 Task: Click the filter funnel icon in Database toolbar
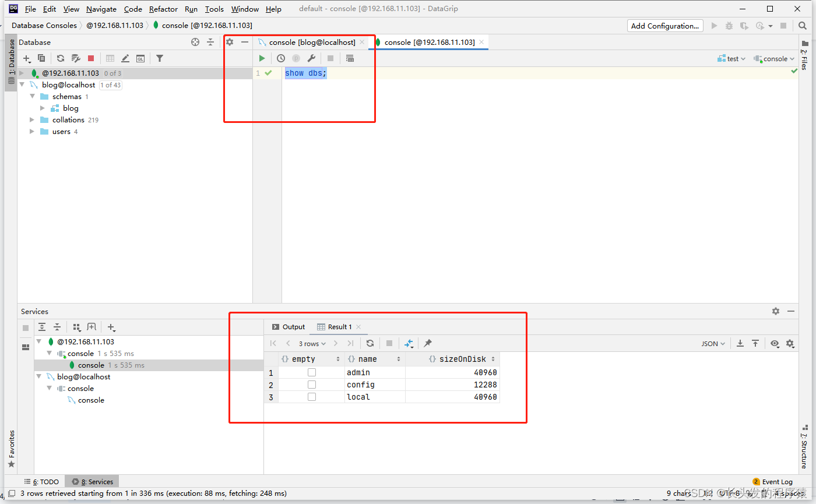(x=159, y=58)
